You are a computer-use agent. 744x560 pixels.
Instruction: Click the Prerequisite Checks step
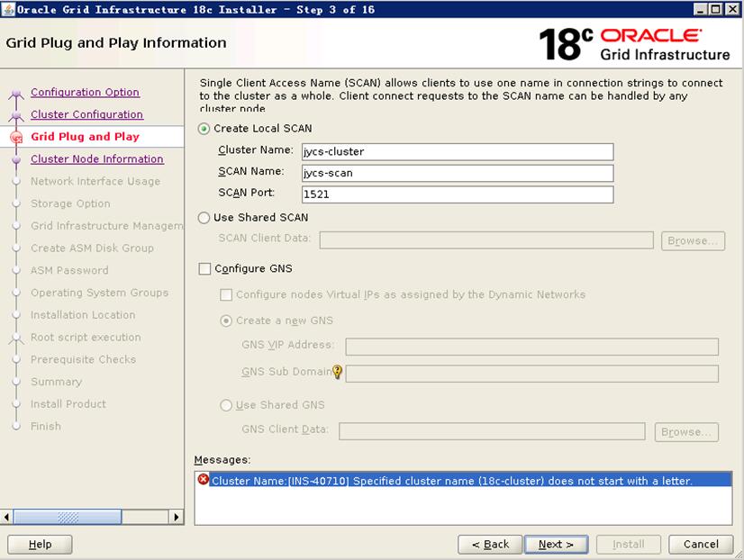(x=83, y=359)
